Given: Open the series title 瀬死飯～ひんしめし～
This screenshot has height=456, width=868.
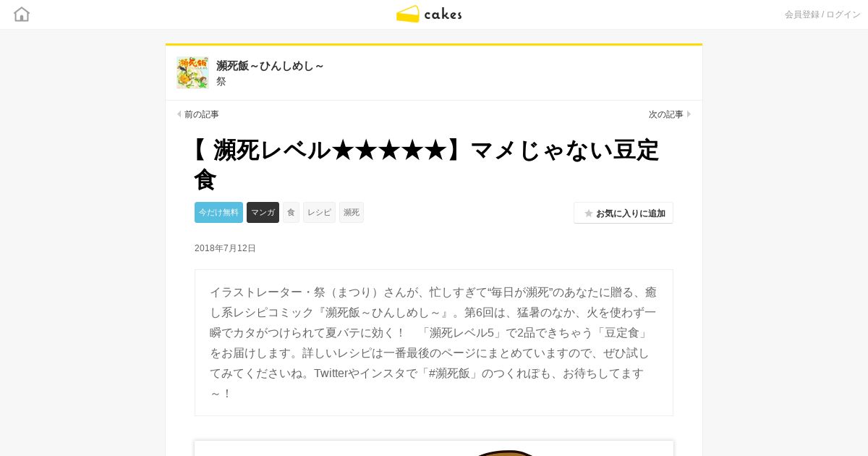Looking at the screenshot, I should click(x=270, y=66).
